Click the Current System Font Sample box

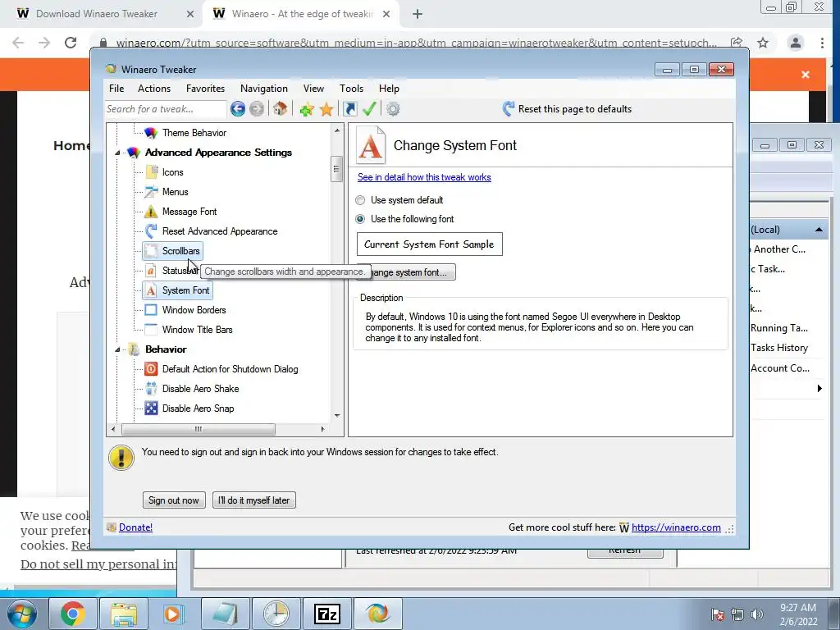coord(430,244)
